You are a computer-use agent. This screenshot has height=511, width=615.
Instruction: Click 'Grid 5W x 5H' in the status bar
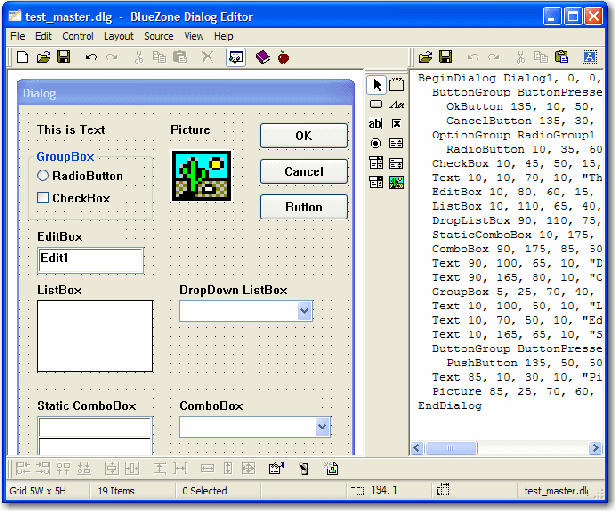[37, 491]
